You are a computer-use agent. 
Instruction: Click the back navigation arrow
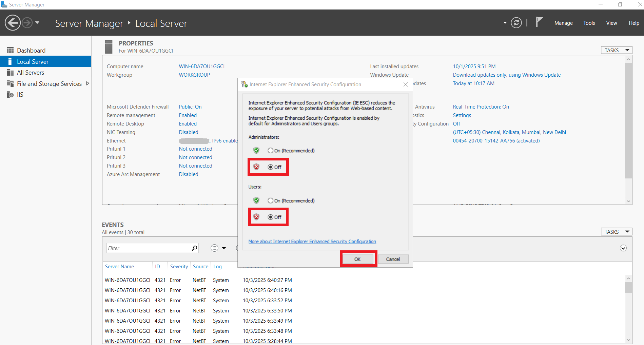[12, 22]
